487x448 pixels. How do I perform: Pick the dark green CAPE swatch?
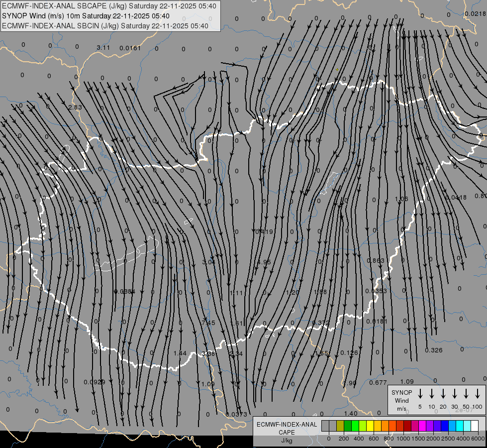tap(348, 426)
